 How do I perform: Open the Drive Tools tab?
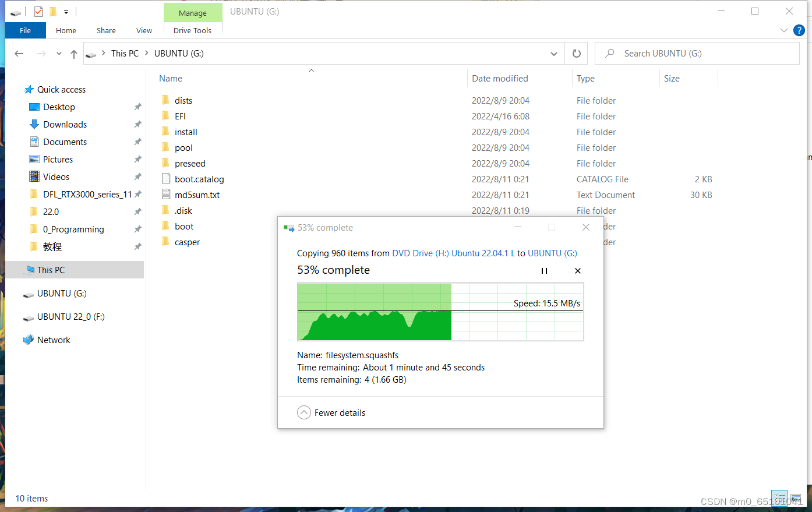pyautogui.click(x=192, y=30)
